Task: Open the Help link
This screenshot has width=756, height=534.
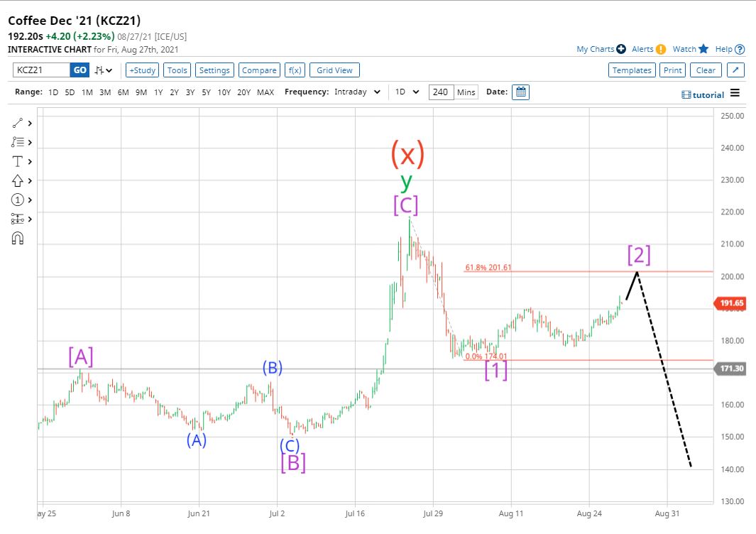Action: [723, 49]
